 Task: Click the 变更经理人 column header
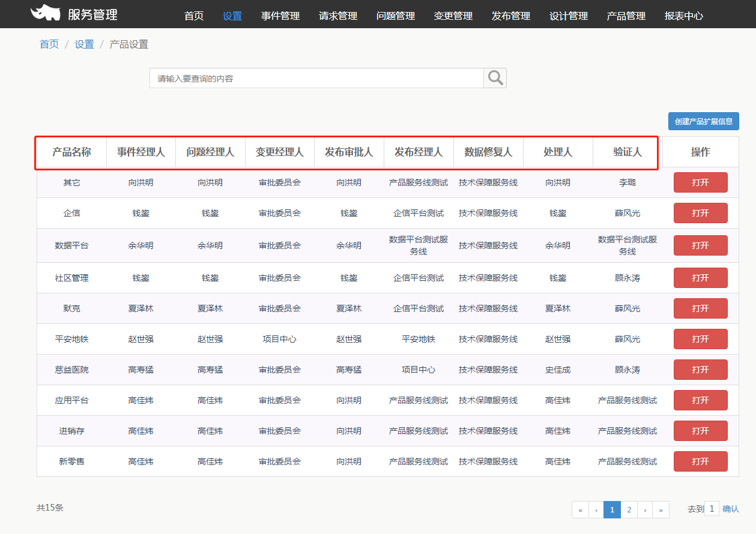pyautogui.click(x=280, y=152)
